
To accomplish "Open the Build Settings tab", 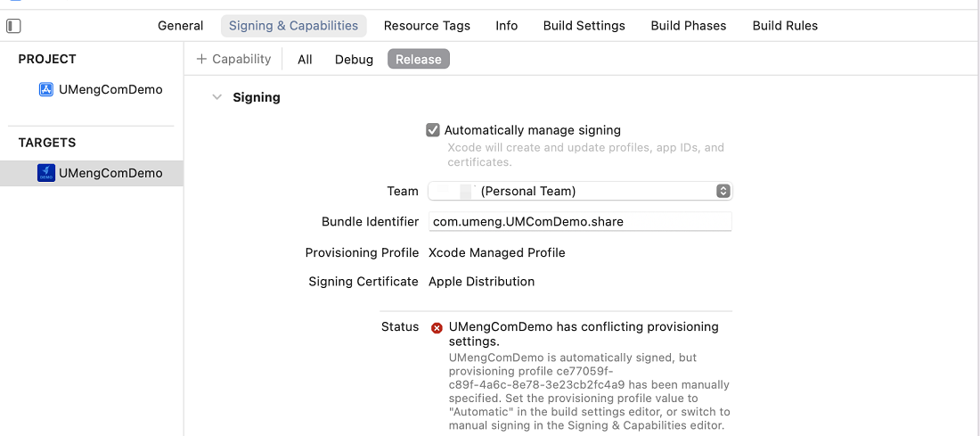I will [584, 26].
